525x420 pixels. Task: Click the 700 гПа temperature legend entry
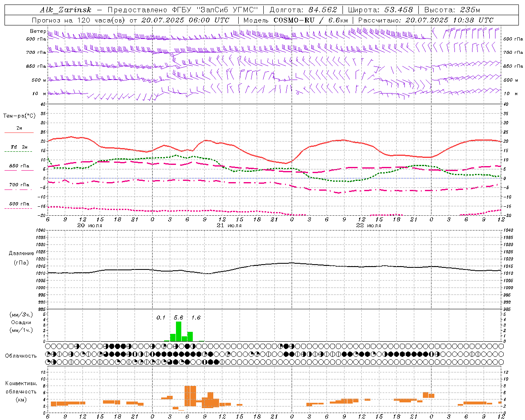point(19,186)
